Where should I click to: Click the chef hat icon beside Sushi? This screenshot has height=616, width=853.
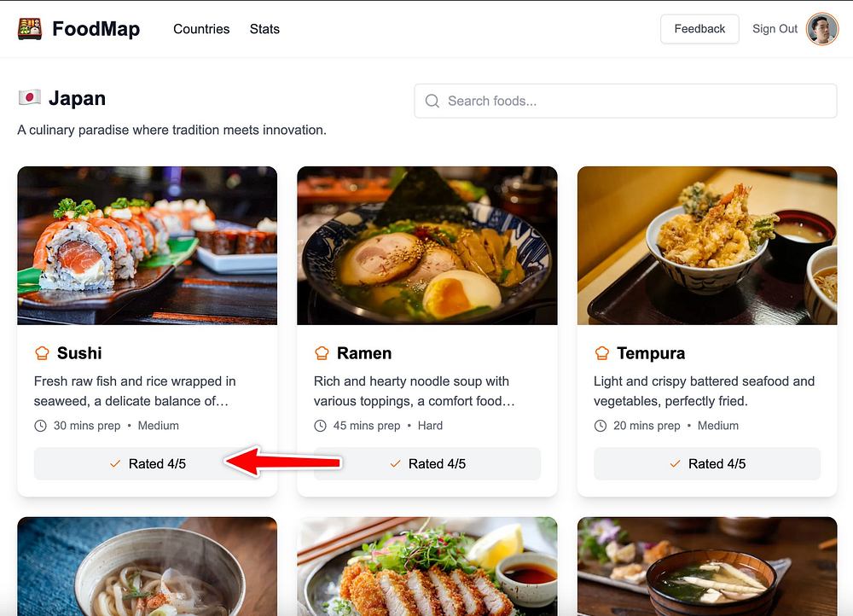pos(42,353)
